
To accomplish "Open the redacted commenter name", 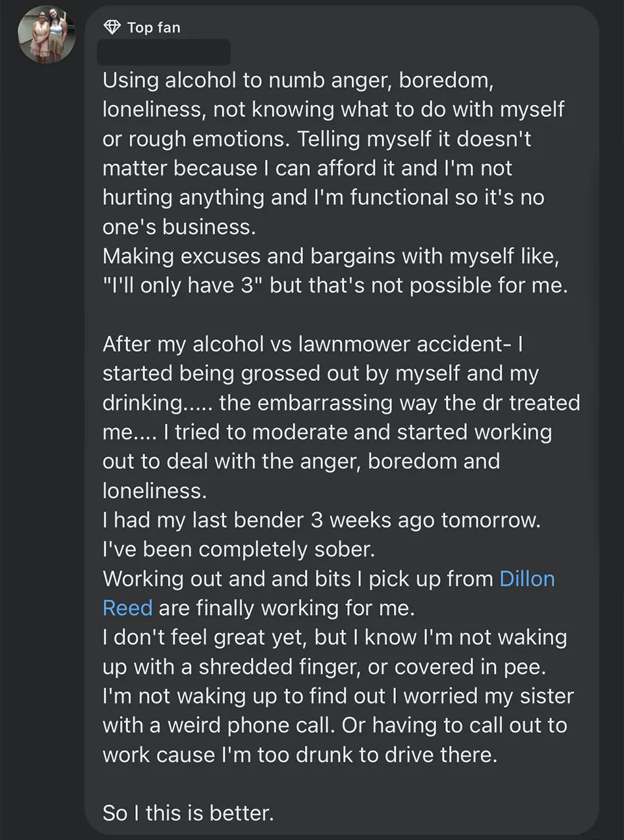I will pos(164,52).
